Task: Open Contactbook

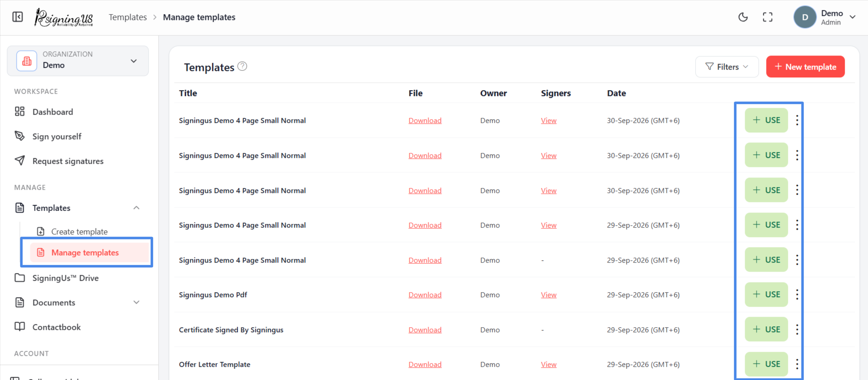Action: click(56, 327)
